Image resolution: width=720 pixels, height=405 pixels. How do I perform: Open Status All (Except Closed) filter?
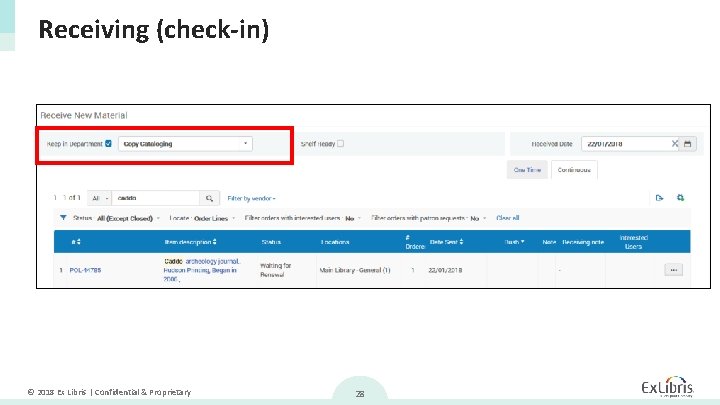click(117, 218)
